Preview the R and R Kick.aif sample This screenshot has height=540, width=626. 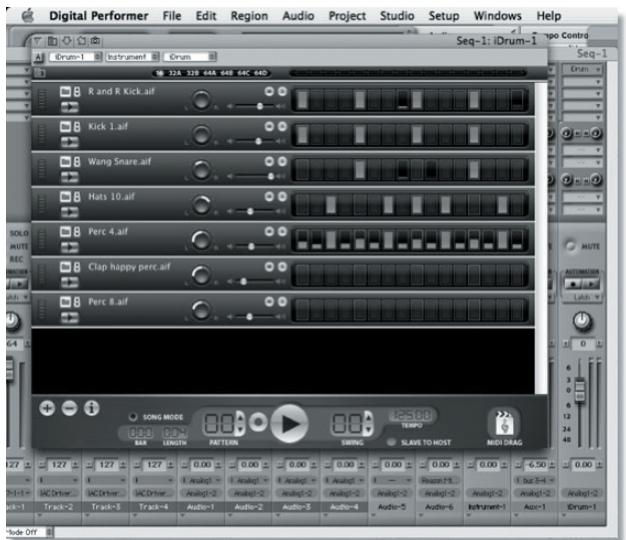[69, 107]
